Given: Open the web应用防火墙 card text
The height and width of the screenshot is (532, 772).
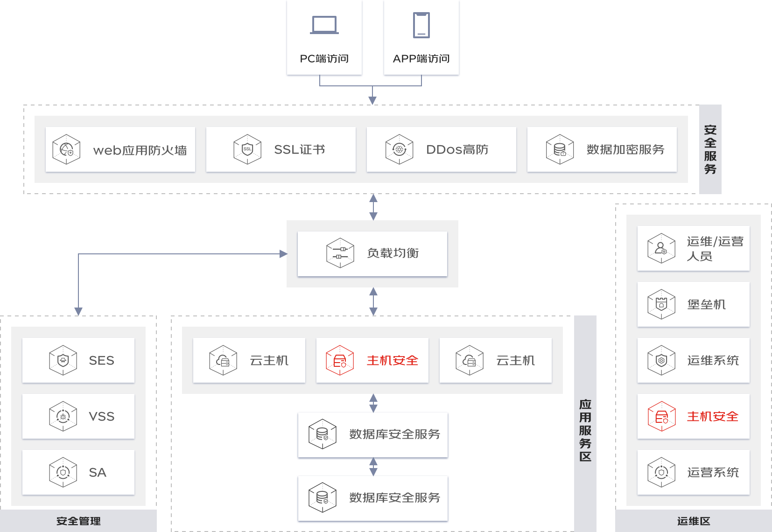Looking at the screenshot, I should tap(140, 150).
